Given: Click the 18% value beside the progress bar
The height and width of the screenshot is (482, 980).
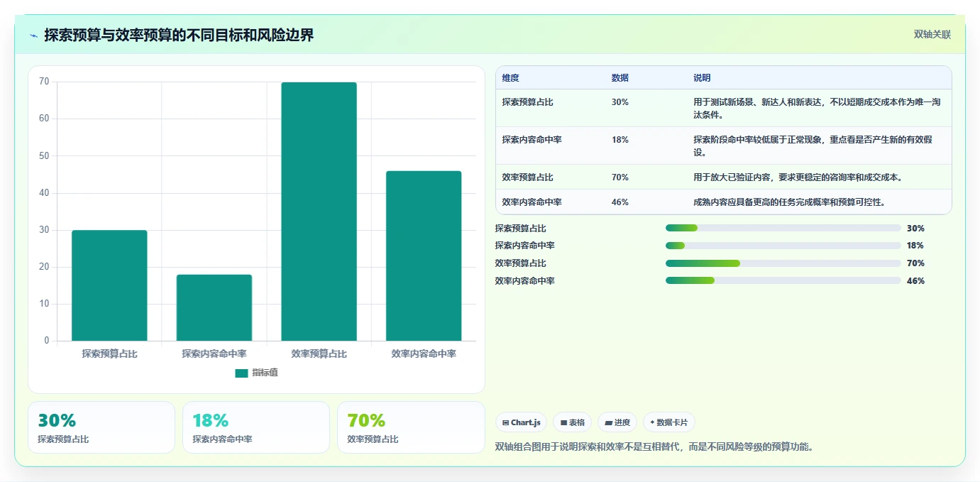Looking at the screenshot, I should click(915, 246).
